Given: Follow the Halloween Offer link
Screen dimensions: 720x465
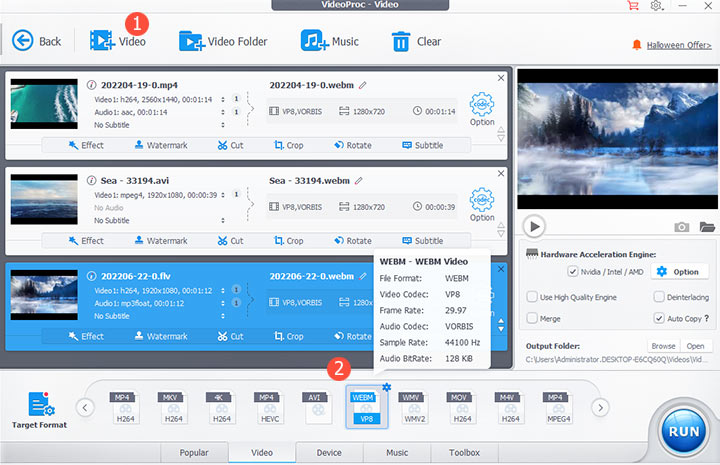Looking at the screenshot, I should 679,45.
